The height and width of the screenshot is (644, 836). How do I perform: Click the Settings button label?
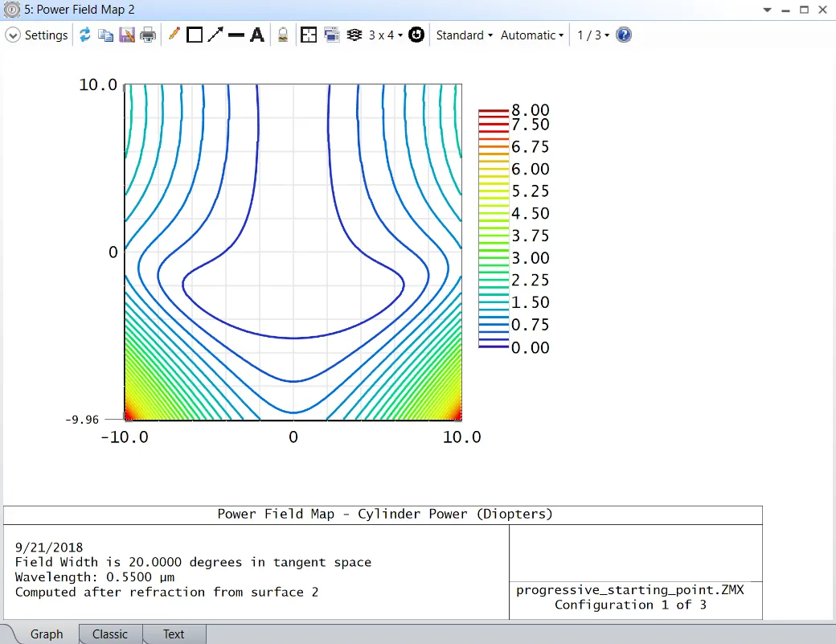(x=46, y=35)
